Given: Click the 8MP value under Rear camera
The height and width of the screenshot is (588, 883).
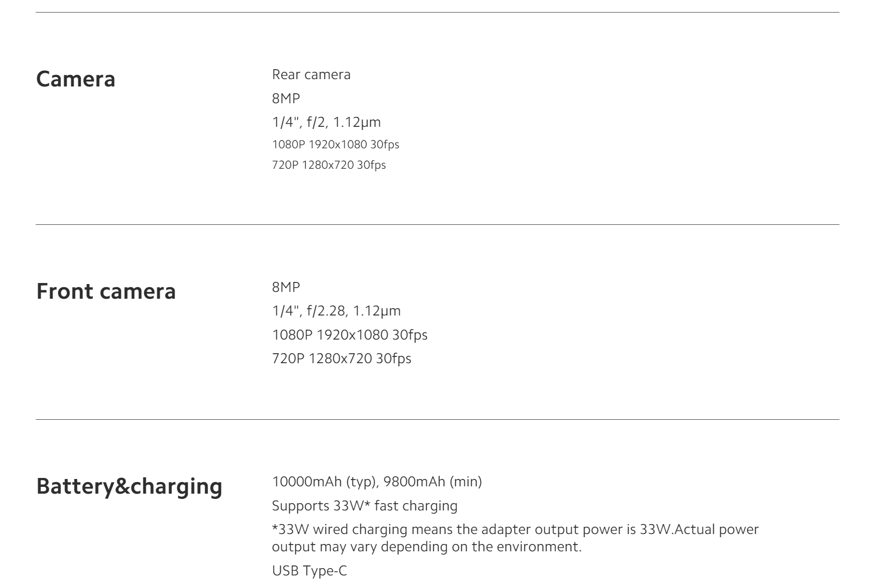Looking at the screenshot, I should tap(286, 99).
